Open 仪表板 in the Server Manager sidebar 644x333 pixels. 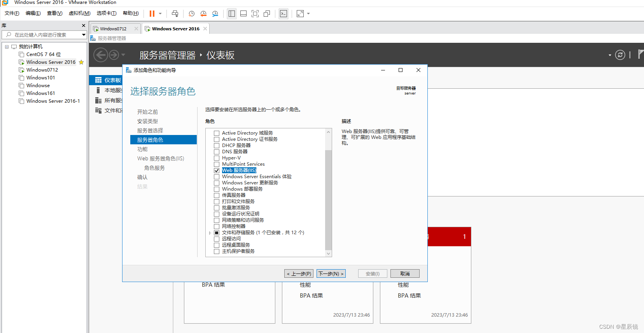point(106,80)
